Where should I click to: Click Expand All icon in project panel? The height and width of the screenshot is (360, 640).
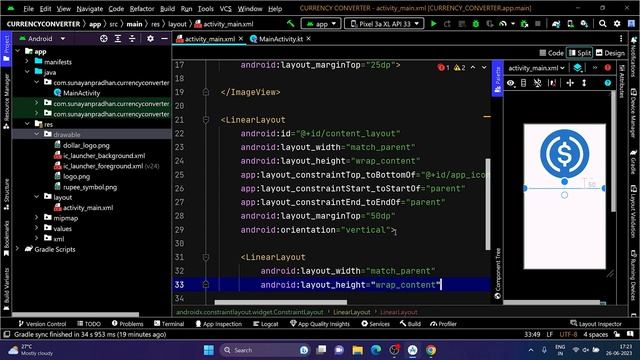[x=118, y=38]
